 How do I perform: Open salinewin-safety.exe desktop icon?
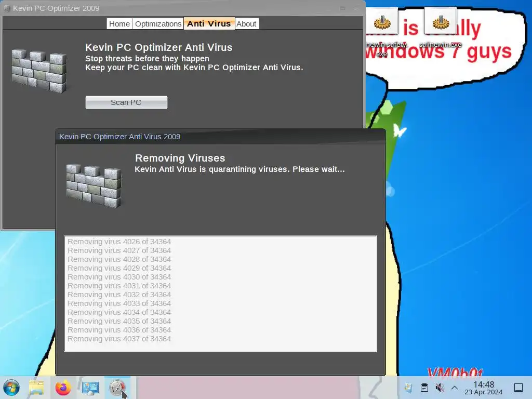[382, 33]
